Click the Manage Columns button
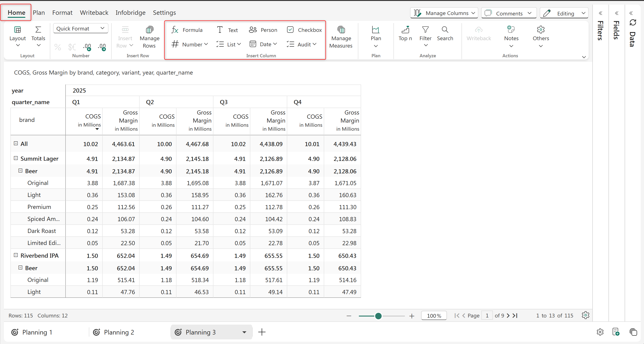 tap(444, 13)
